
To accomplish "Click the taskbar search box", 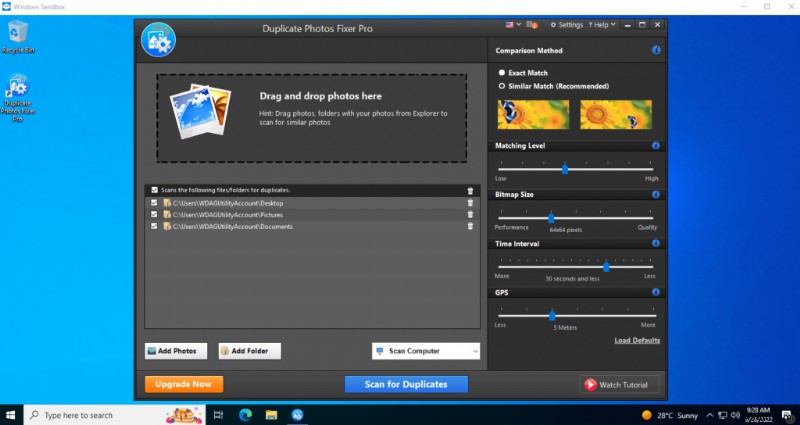I will pos(114,415).
